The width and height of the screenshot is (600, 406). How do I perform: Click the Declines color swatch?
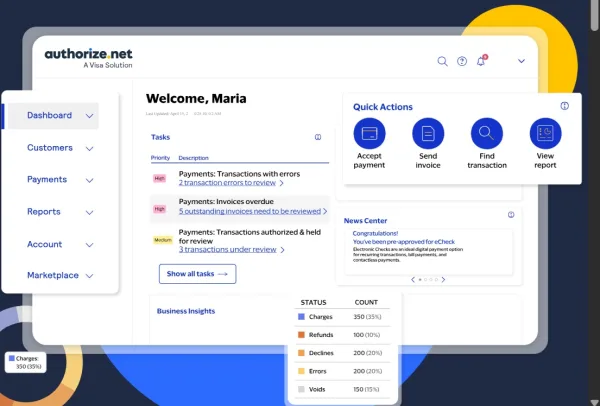(302, 353)
